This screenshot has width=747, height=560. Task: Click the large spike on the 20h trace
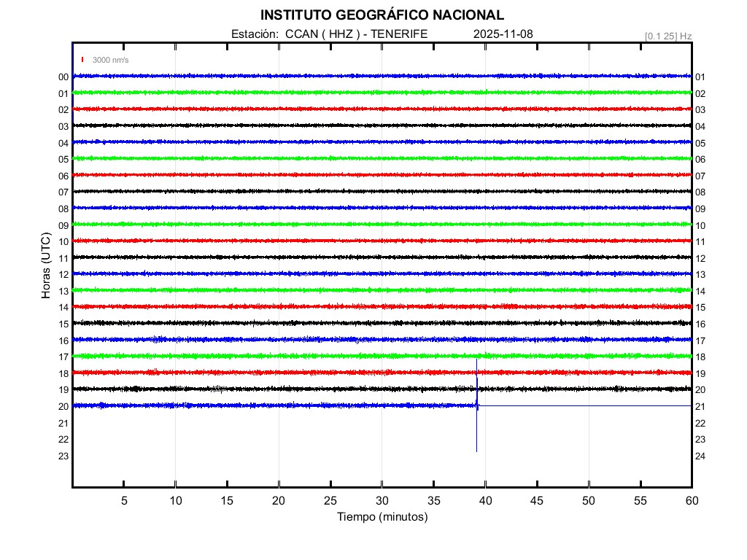tap(476, 405)
